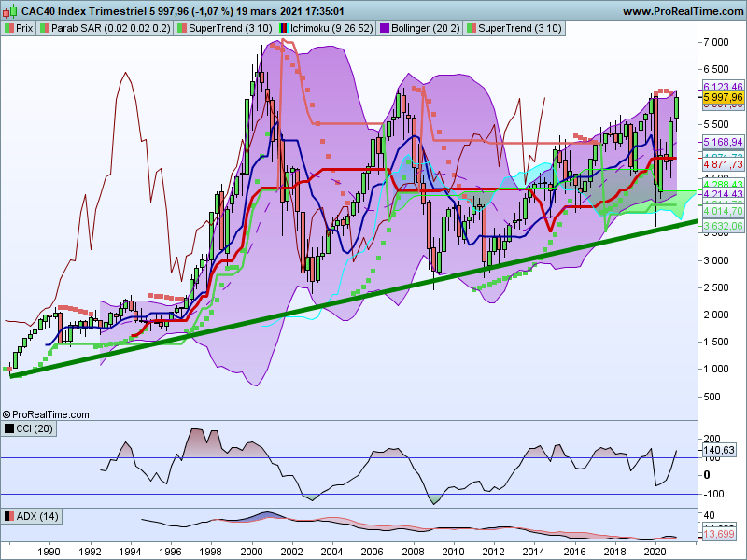The image size is (747, 560).
Task: Select the red 4 871,73 price tag
Action: coord(723,164)
